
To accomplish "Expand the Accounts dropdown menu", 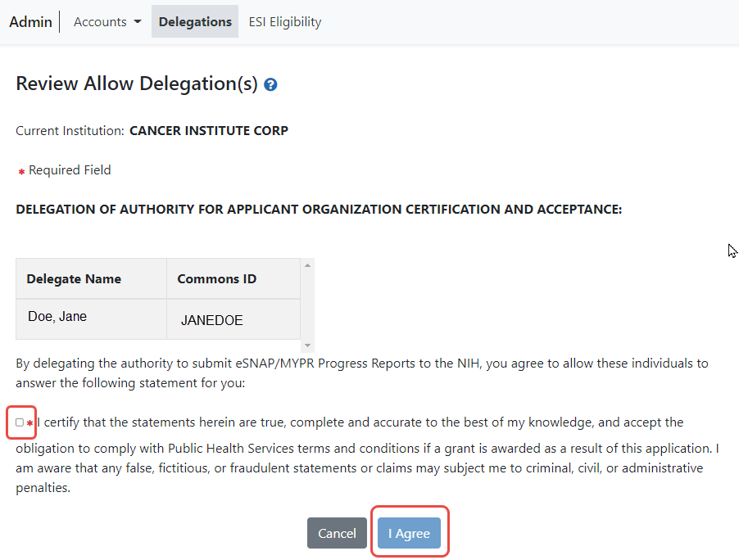I will point(107,22).
